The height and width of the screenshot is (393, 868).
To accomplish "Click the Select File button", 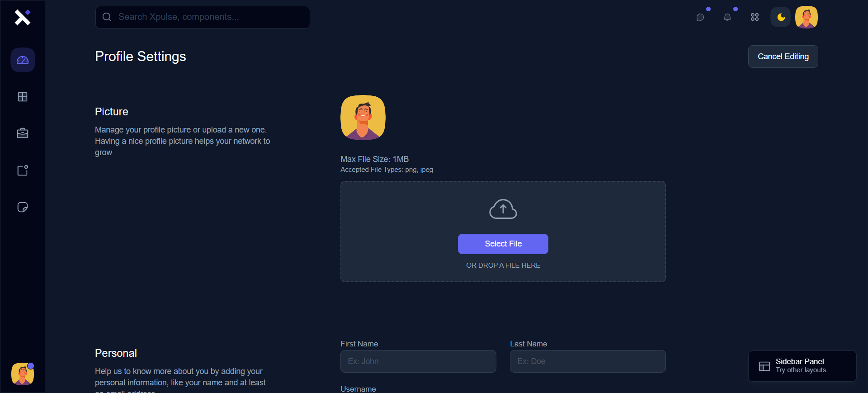I will point(503,244).
